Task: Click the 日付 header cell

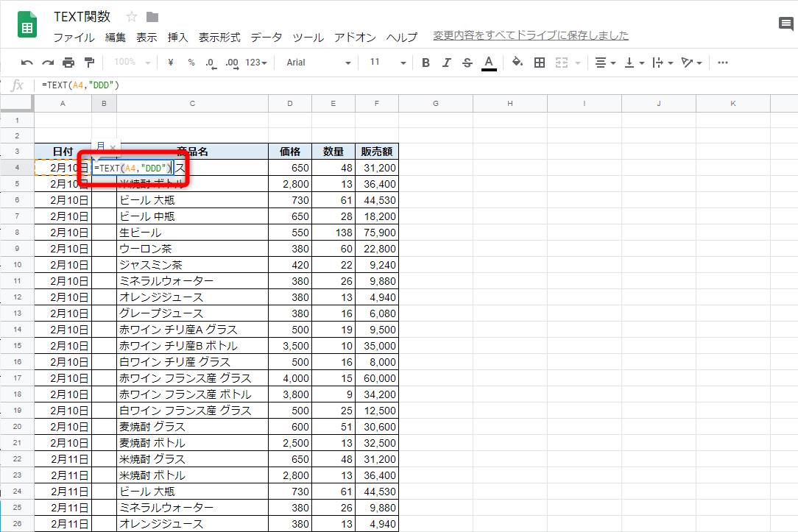Action: point(63,152)
